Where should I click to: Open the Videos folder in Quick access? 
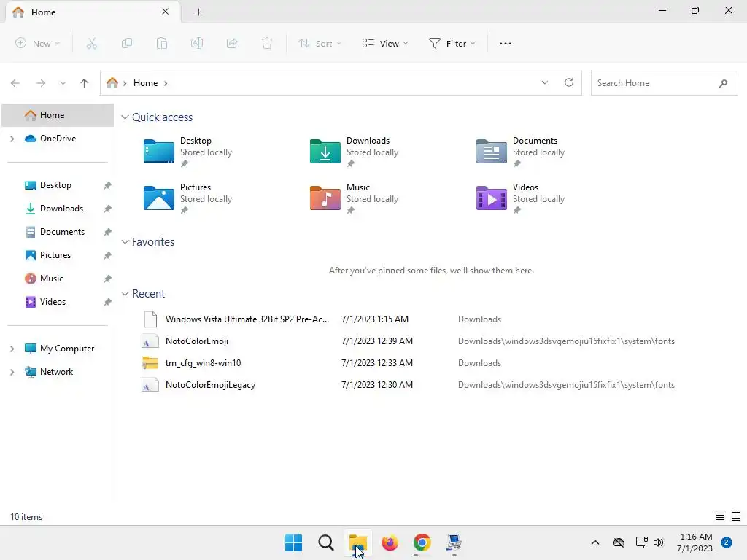pyautogui.click(x=520, y=198)
